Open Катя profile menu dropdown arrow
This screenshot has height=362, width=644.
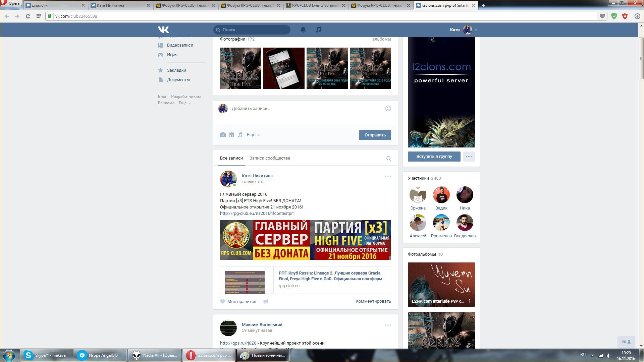pos(476,30)
